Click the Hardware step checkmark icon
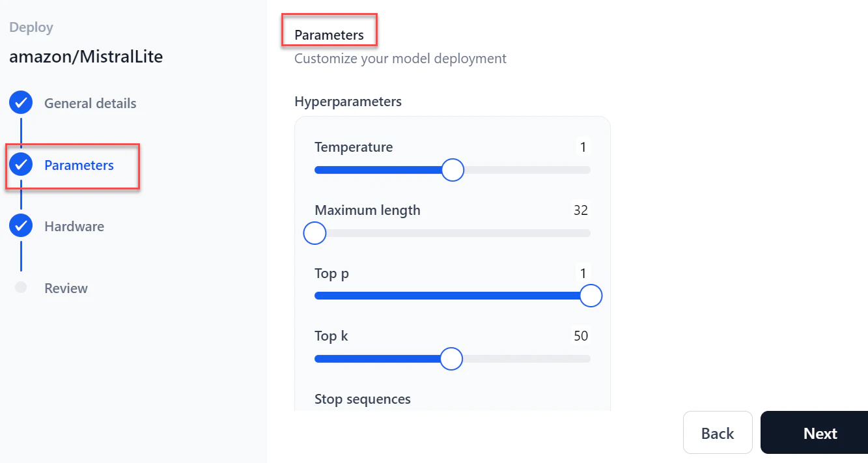 click(x=20, y=225)
